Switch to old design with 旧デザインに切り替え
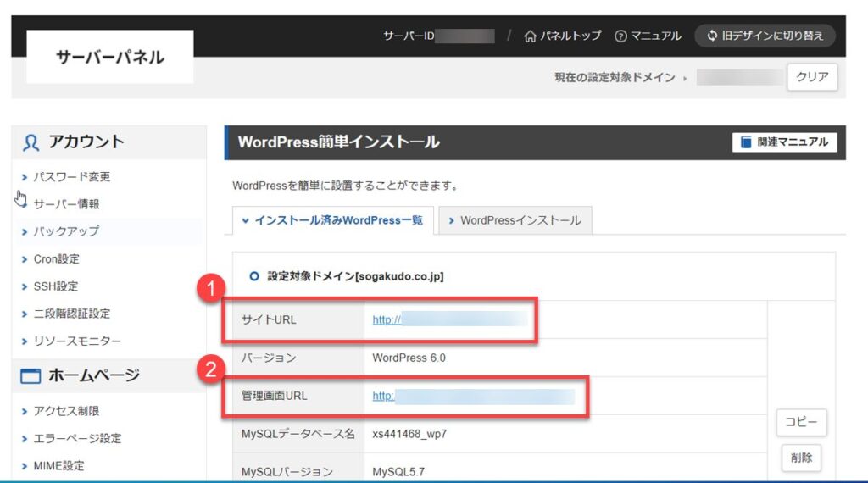 765,36
